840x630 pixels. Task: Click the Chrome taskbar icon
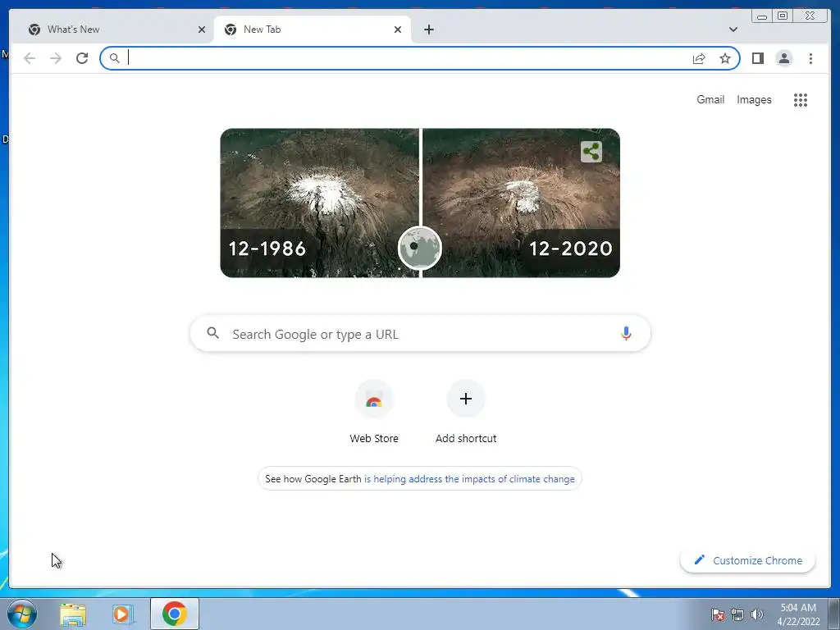point(175,614)
